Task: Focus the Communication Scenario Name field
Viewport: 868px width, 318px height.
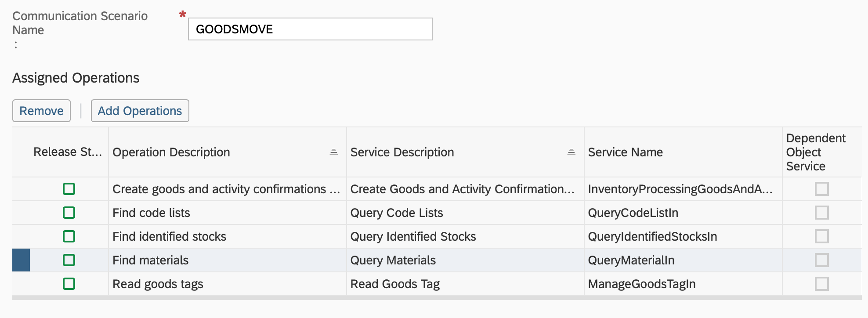Action: tap(310, 29)
